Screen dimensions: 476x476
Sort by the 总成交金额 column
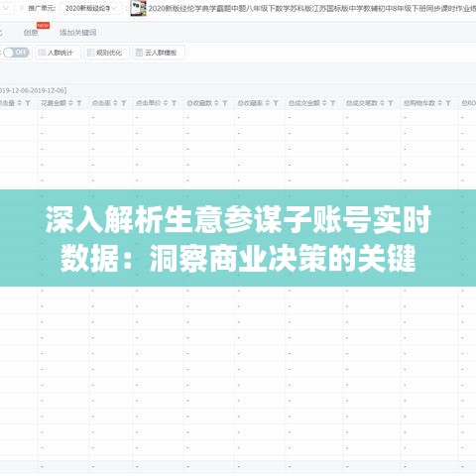point(324,103)
